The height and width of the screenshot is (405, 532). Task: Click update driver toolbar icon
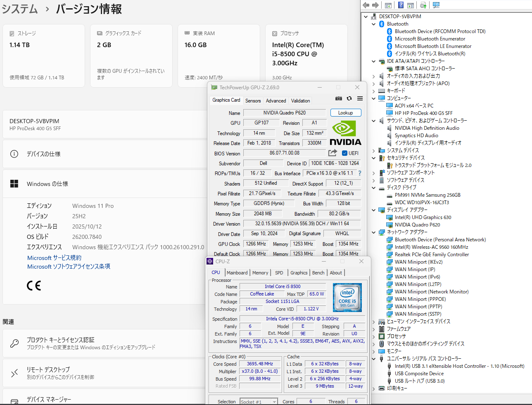click(x=423, y=5)
